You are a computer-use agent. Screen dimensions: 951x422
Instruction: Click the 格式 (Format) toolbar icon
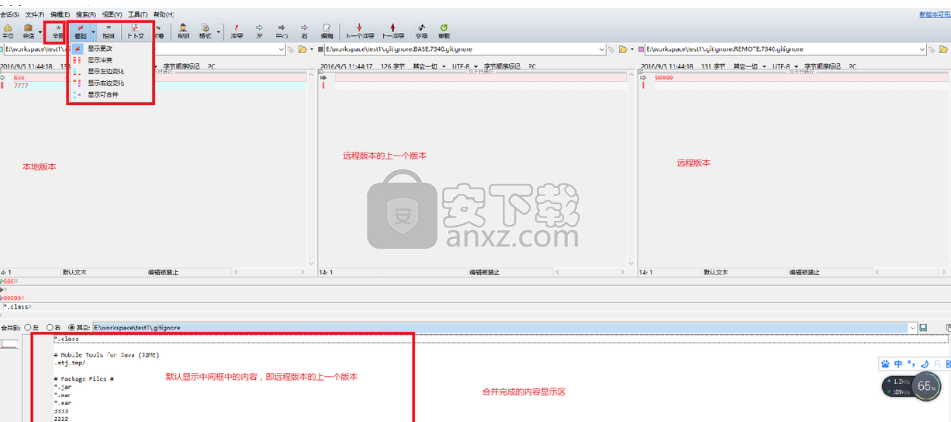205,32
